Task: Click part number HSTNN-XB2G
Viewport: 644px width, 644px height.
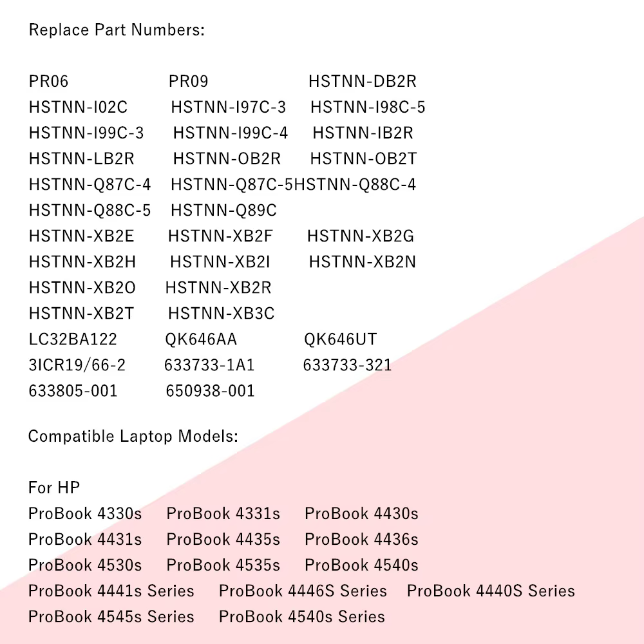Action: (361, 236)
